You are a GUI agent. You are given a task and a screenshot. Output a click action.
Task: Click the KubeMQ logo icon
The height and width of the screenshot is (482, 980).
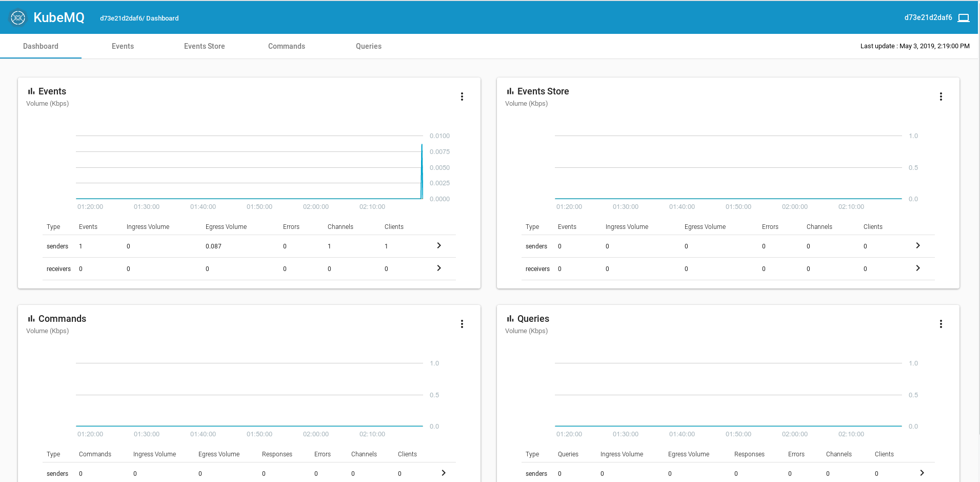click(x=18, y=17)
